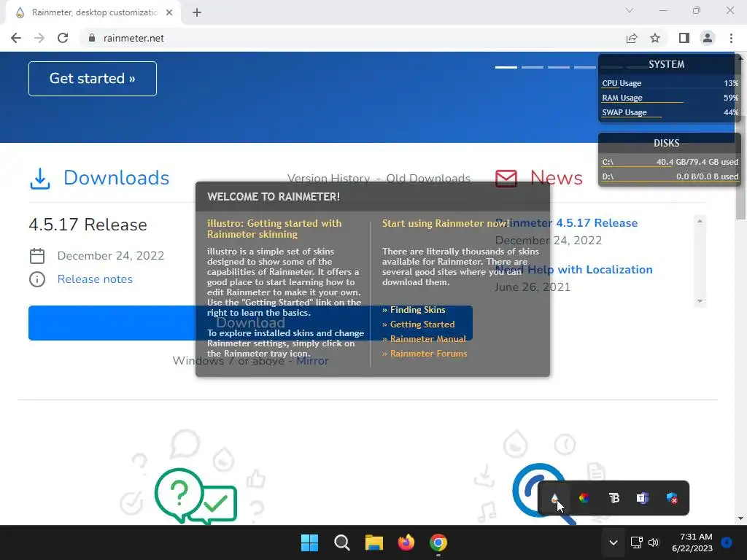
Task: Reload the rainmeter.net page
Action: pos(63,38)
